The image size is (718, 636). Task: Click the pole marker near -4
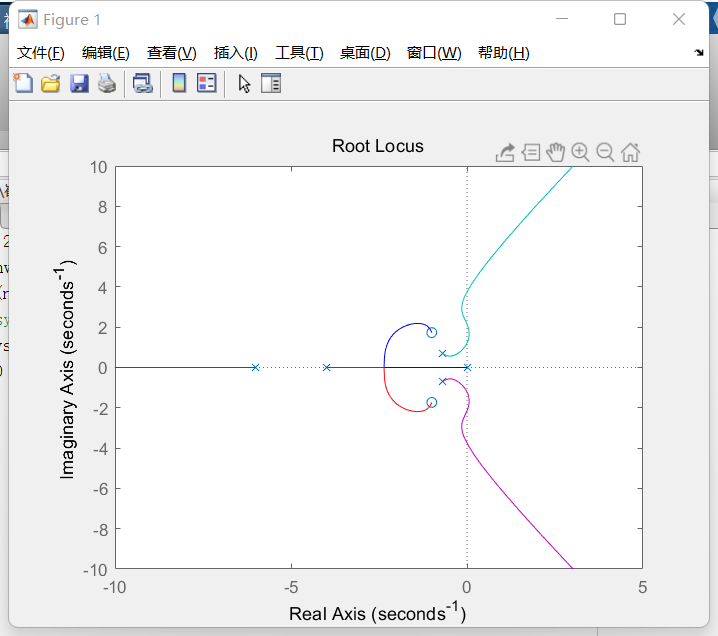(x=326, y=367)
